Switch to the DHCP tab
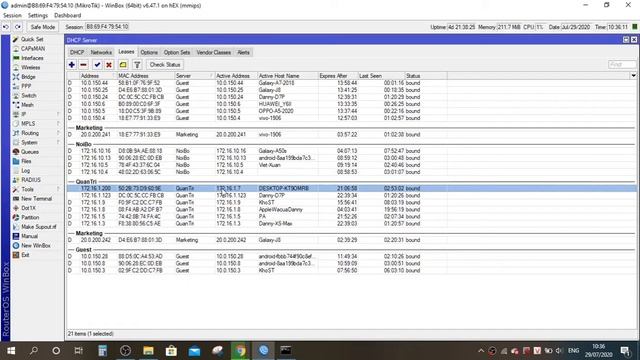The height and width of the screenshot is (360, 640). point(77,52)
